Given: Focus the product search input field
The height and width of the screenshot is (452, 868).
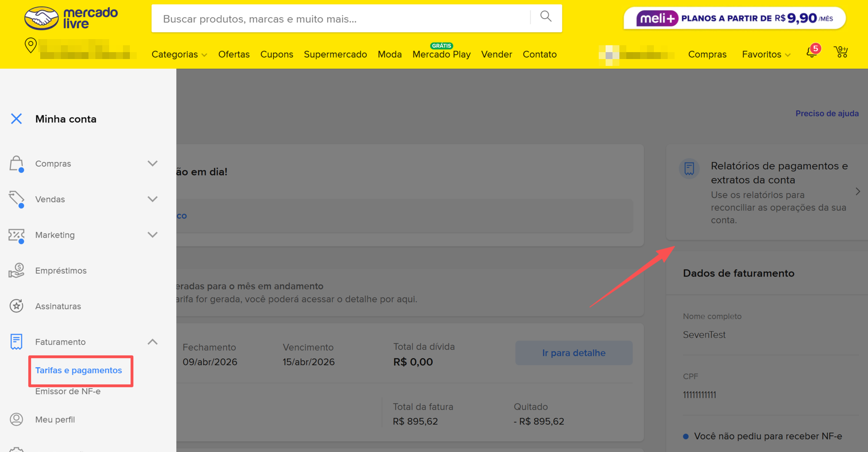Looking at the screenshot, I should click(341, 18).
